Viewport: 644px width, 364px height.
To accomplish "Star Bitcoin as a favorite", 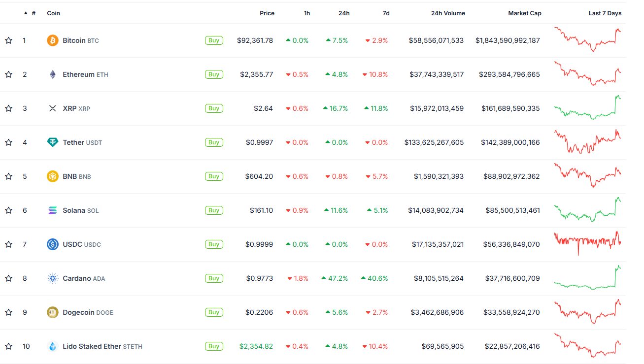I will [8, 40].
